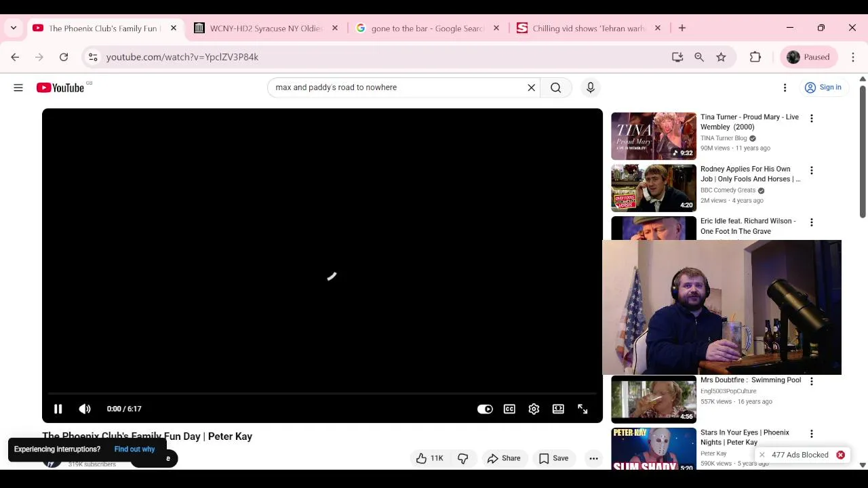Sign in to YouTube

click(x=823, y=87)
